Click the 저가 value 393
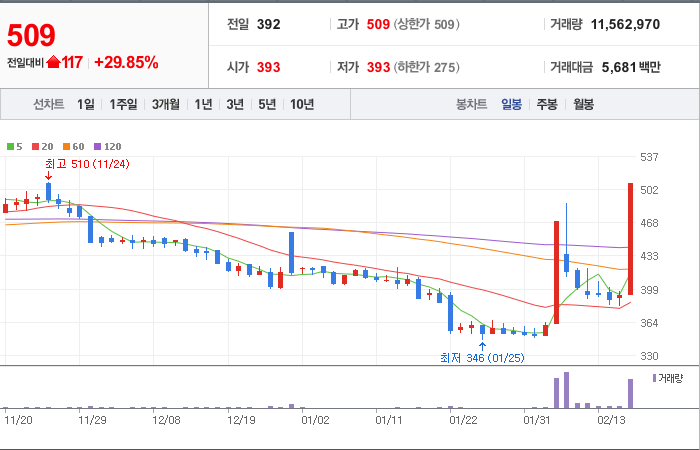This screenshot has height=450, width=700. (x=379, y=67)
